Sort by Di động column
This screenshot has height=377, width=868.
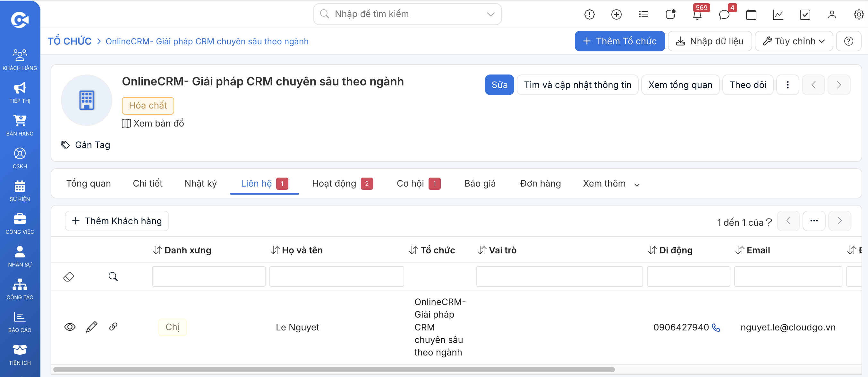tap(670, 250)
